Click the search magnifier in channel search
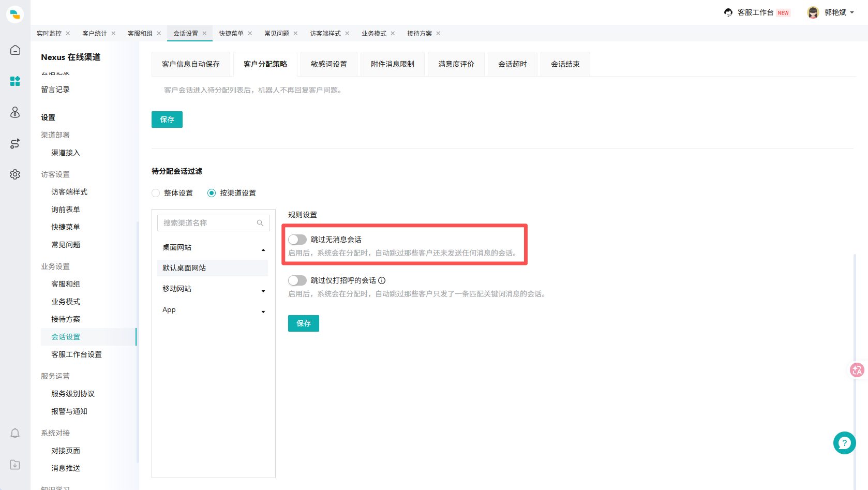The height and width of the screenshot is (490, 868). coord(260,223)
